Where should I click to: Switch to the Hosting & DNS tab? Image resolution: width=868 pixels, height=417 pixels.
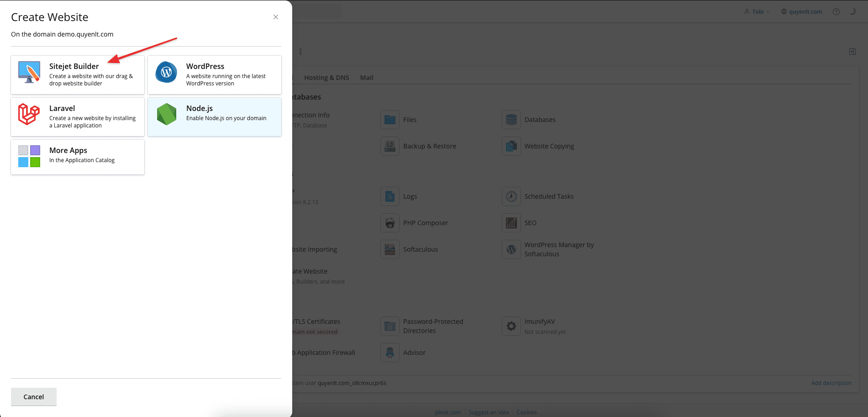[x=326, y=78]
